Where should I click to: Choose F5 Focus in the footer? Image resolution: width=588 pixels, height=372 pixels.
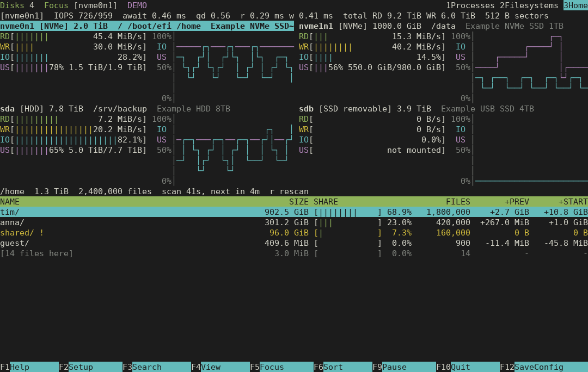coord(281,367)
